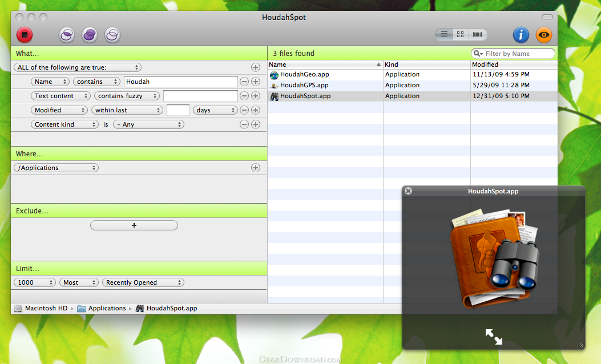
Task: Click the HoudahGeo.app globe icon
Action: click(x=274, y=75)
